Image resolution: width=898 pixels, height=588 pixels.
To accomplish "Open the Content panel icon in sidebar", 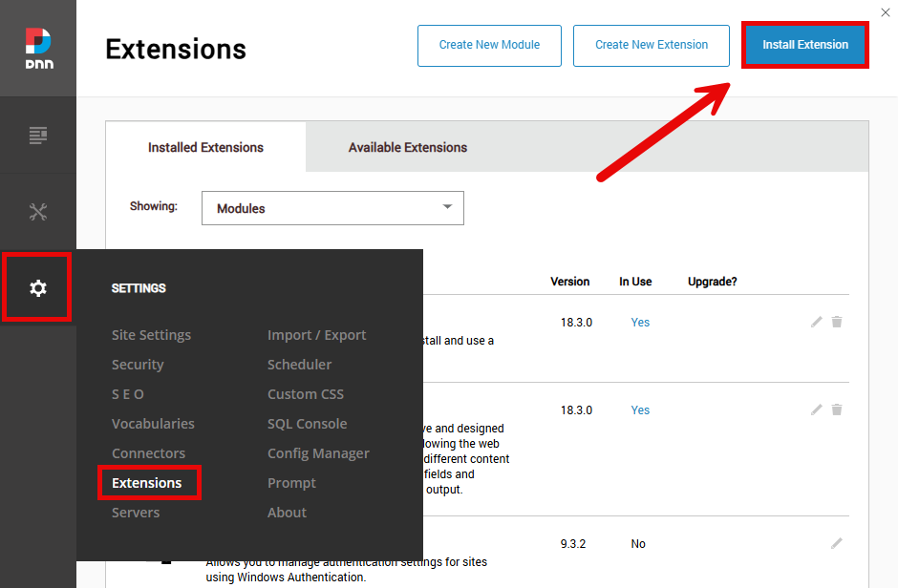I will pos(38,135).
